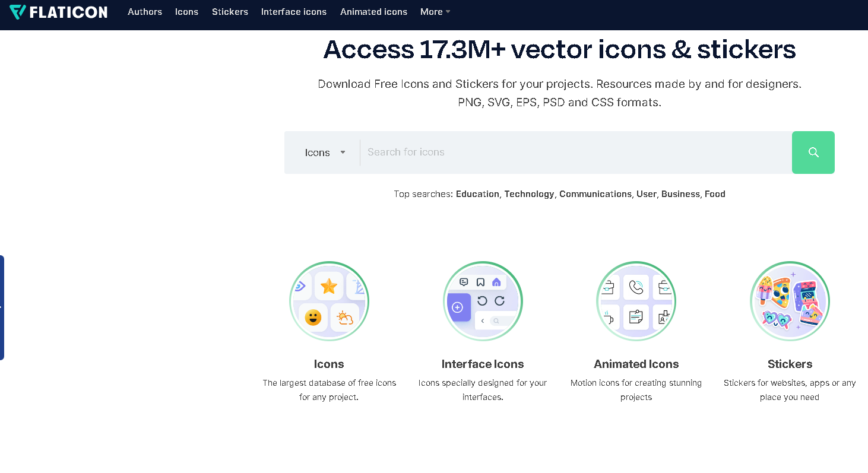Open Animated icons in navigation bar

[373, 12]
